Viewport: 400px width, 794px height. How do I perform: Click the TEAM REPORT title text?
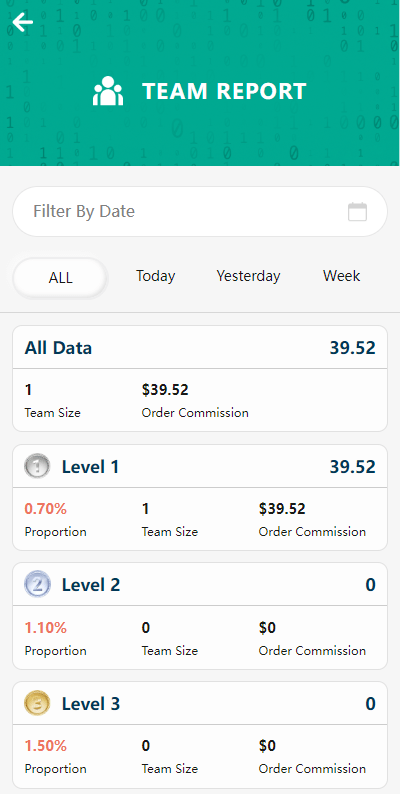[x=224, y=91]
